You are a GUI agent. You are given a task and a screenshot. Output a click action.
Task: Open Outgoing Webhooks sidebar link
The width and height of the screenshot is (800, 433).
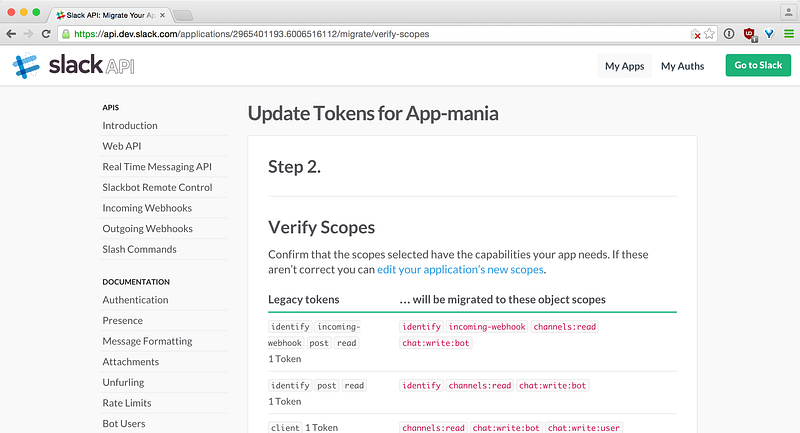pos(147,228)
